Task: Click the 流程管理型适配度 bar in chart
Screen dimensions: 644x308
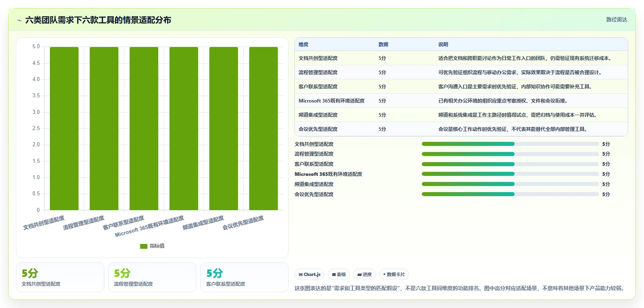Action: click(104, 128)
